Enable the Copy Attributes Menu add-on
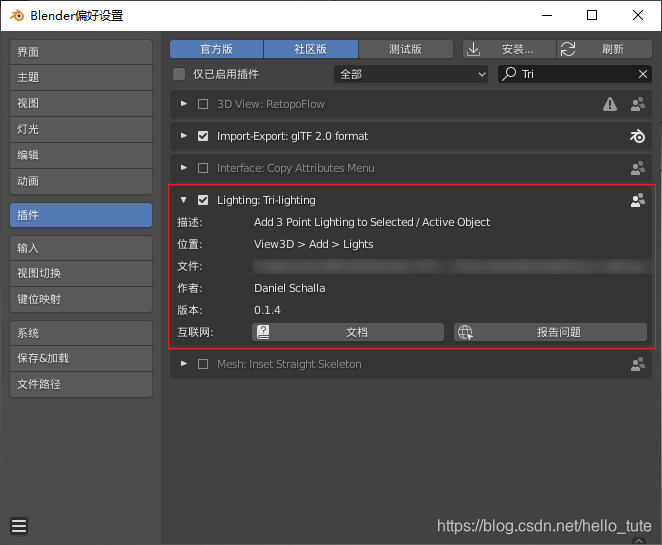Image resolution: width=662 pixels, height=545 pixels. pyautogui.click(x=203, y=168)
